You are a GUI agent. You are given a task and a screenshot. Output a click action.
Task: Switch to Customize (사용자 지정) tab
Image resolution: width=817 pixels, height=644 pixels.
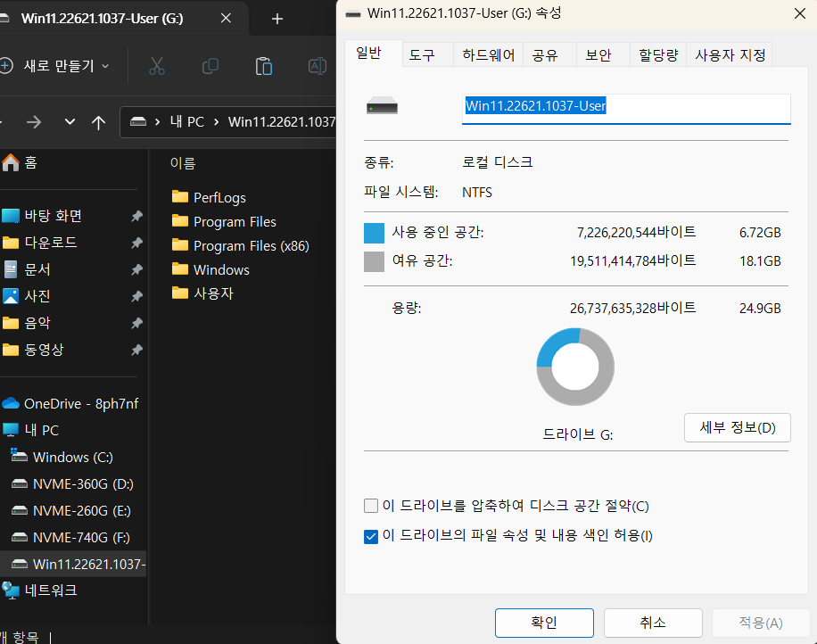point(730,55)
